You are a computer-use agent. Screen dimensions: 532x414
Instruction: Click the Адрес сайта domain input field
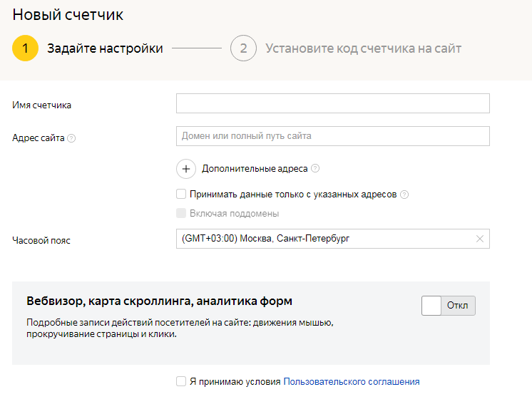(x=332, y=136)
